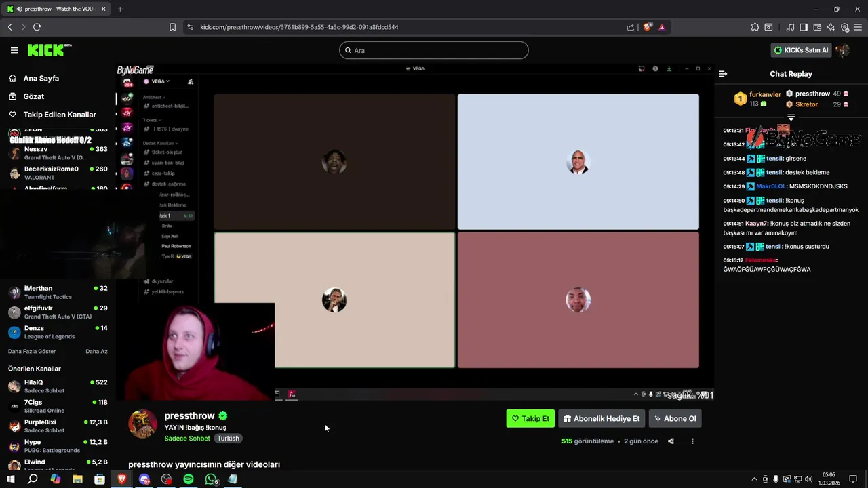
Task: Expand the gift leaderboard
Action: pyautogui.click(x=791, y=117)
